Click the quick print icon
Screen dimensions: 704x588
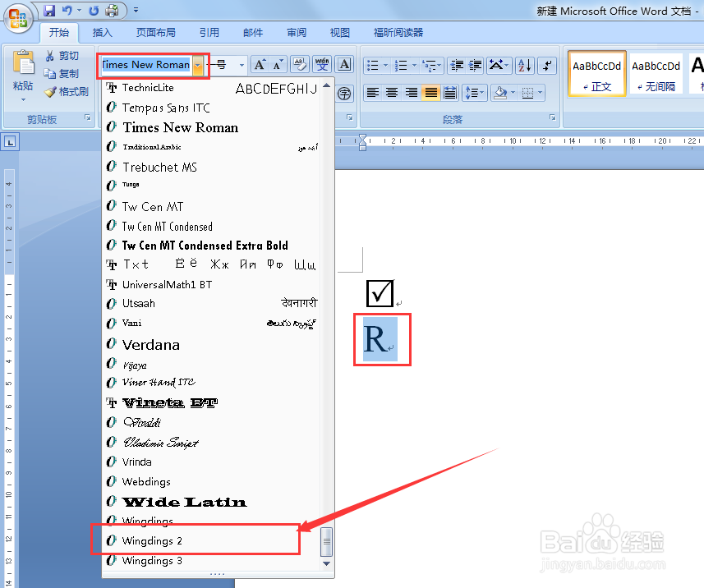click(112, 11)
